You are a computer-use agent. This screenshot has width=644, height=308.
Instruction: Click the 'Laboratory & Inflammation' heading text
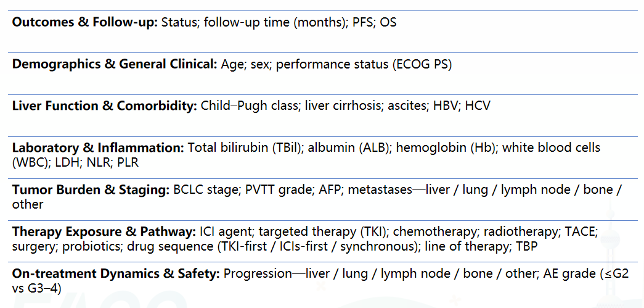97,148
